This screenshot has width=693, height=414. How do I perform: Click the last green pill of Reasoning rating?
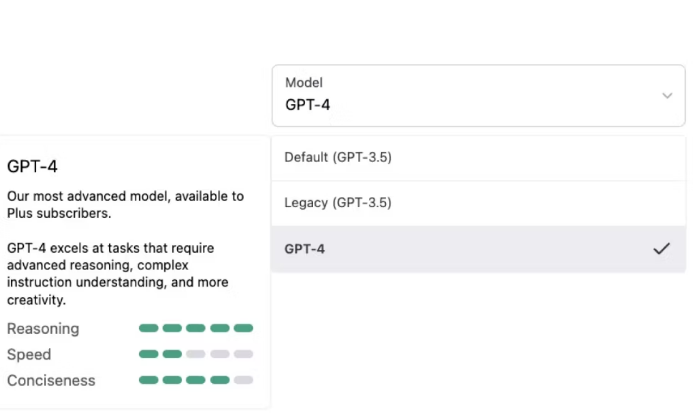(244, 328)
